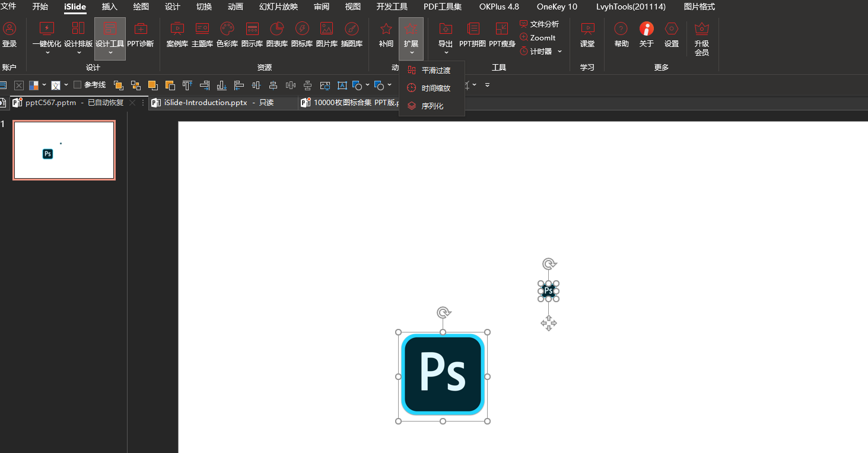Click align-right icon in quick toolbar
Image resolution: width=868 pixels, height=453 pixels.
pyautogui.click(x=204, y=85)
